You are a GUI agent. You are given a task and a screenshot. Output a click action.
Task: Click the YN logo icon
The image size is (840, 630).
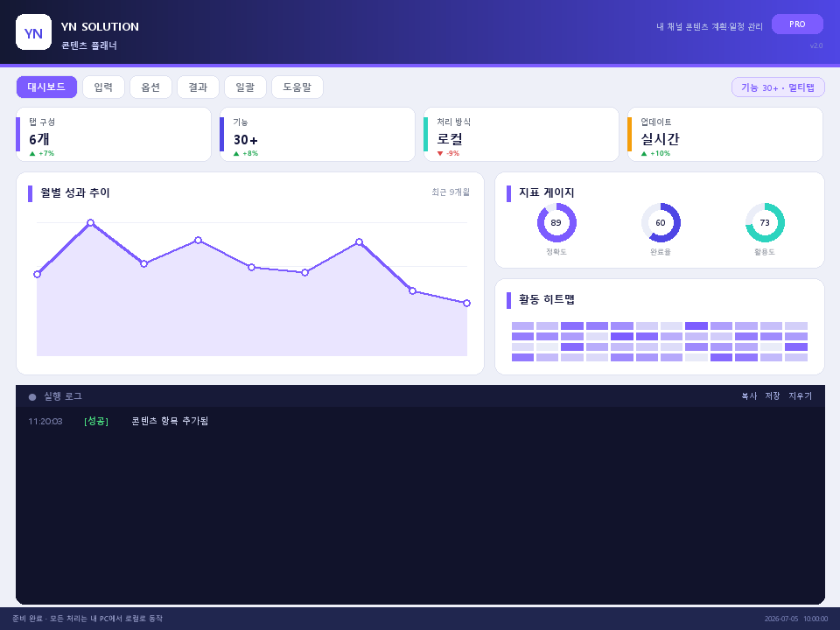coord(34,32)
